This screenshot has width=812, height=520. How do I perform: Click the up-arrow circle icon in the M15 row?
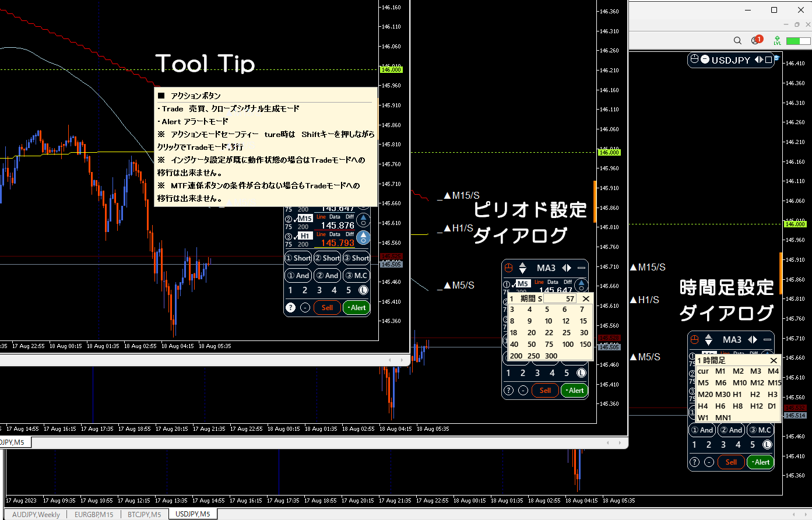pyautogui.click(x=363, y=220)
